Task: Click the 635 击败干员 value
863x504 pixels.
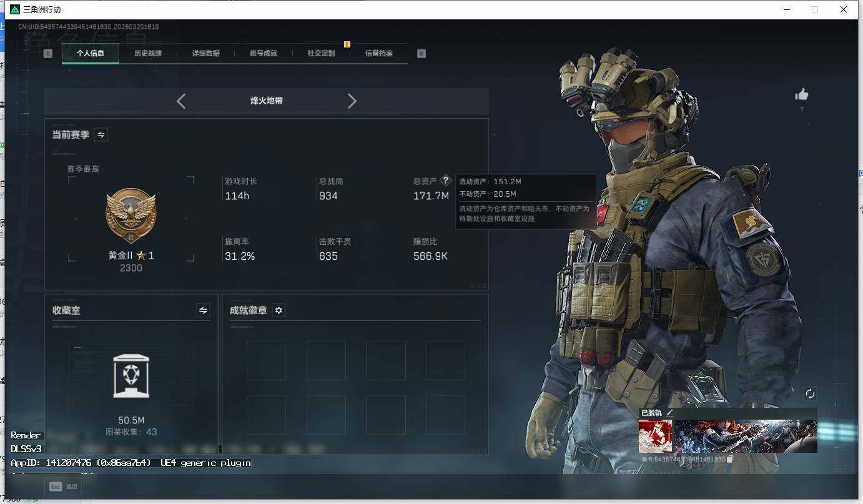Action: tap(328, 257)
